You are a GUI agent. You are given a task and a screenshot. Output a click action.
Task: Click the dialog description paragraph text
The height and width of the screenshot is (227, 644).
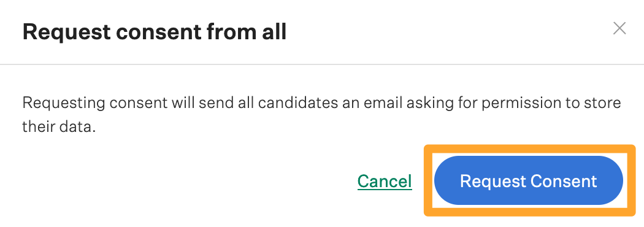pyautogui.click(x=321, y=115)
